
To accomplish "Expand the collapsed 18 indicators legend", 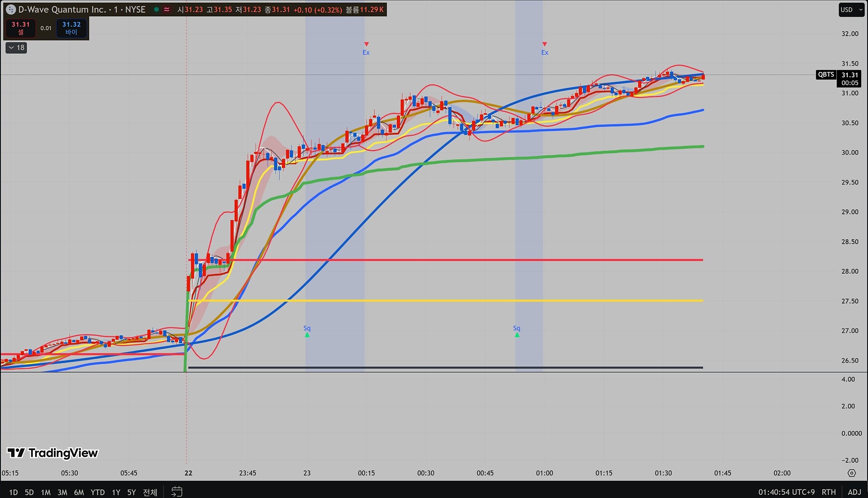I will point(16,47).
